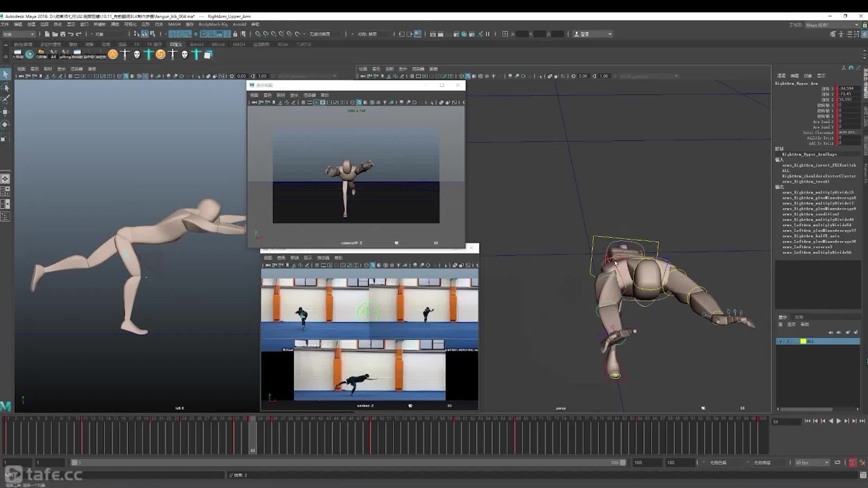The height and width of the screenshot is (488, 868).
Task: Toggle the V visibility box of layer ALL
Action: click(780, 342)
